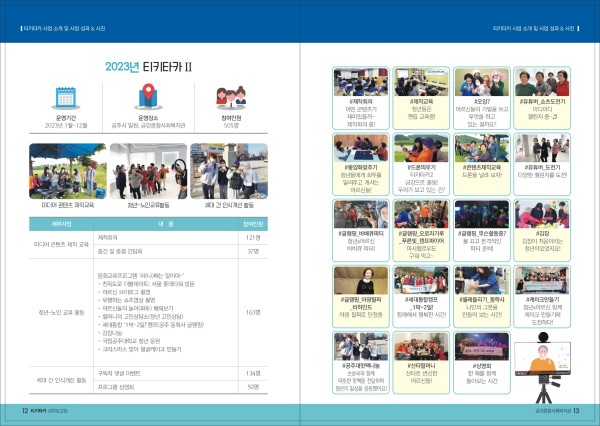Screen dimensions: 600x426
Task: Click the 청년-노인 교류 활동 table row label
Action: 61,312
